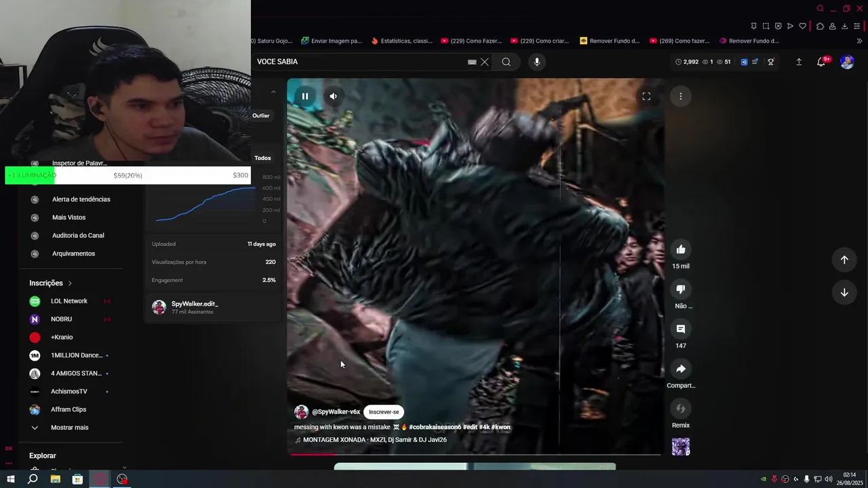Dislike the Short using thumbs down
The image size is (868, 488).
click(681, 289)
